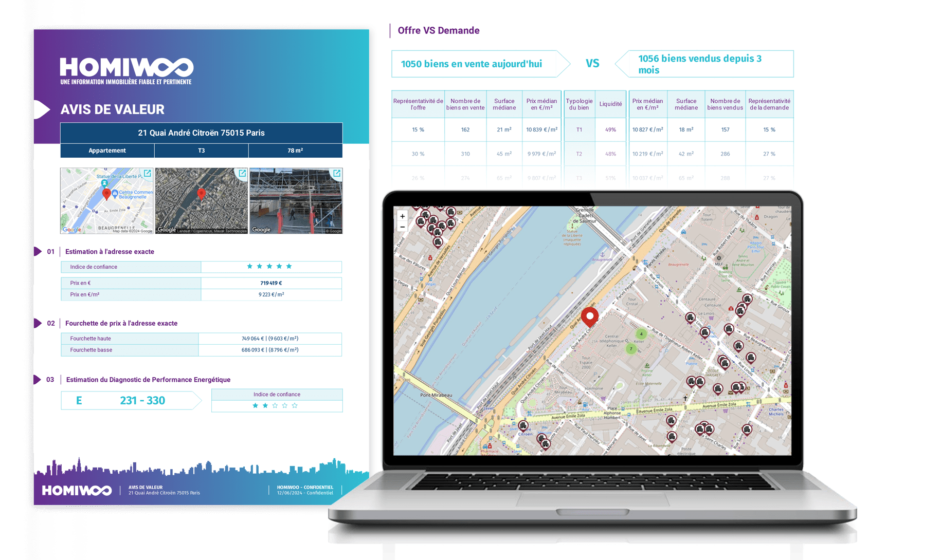Click the red pin on the Google map thumbnail
Image resolution: width=941 pixels, height=560 pixels.
coord(106,194)
